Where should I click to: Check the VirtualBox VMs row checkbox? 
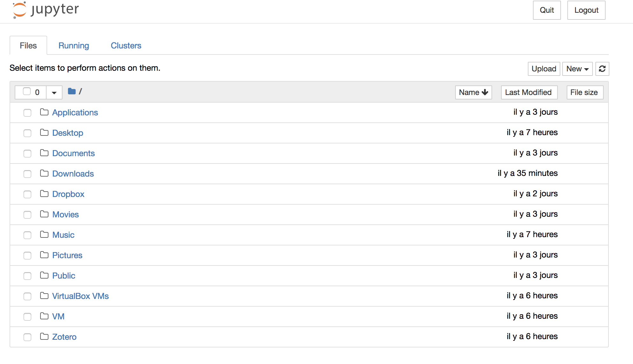[x=27, y=296]
